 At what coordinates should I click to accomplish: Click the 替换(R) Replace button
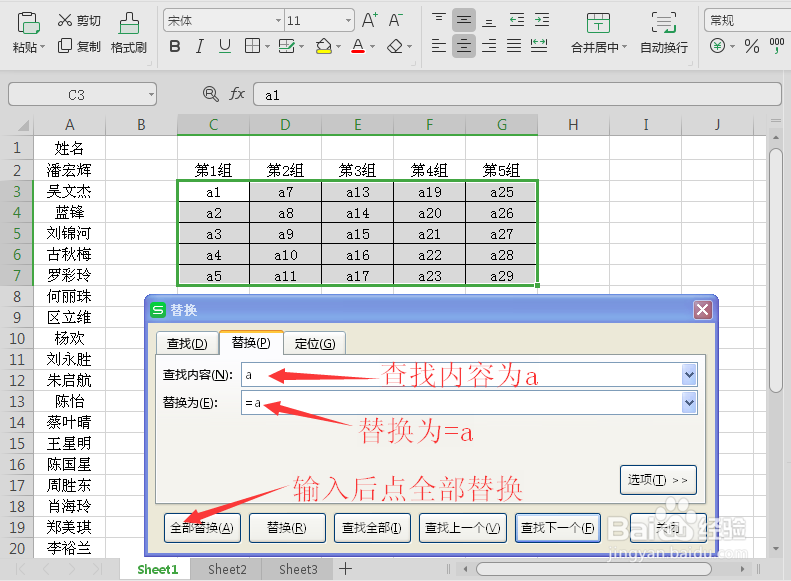tap(287, 528)
